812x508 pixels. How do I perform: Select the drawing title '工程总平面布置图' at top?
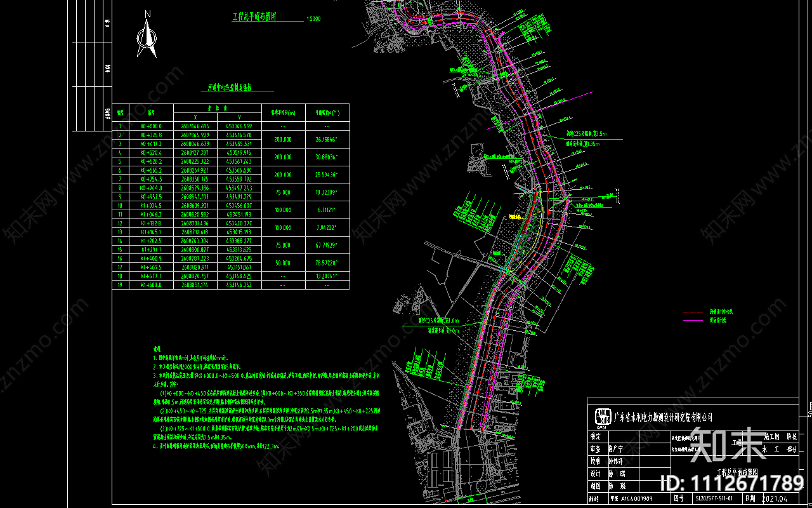pyautogui.click(x=254, y=17)
